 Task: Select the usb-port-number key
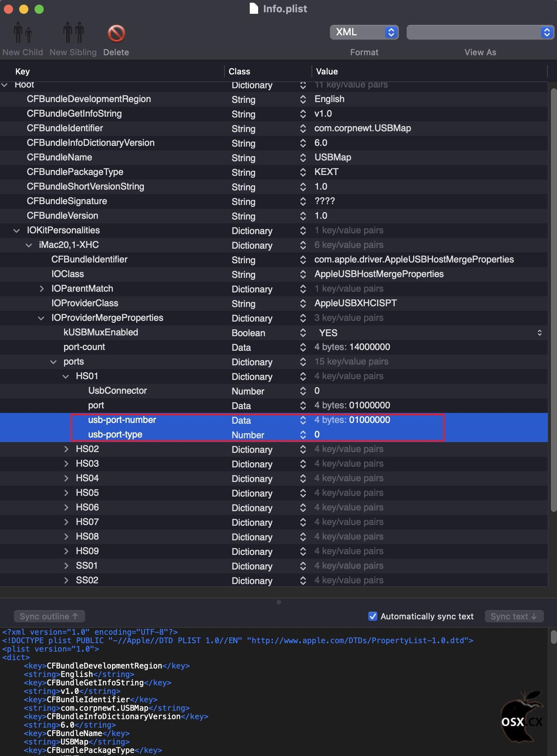[x=122, y=420]
